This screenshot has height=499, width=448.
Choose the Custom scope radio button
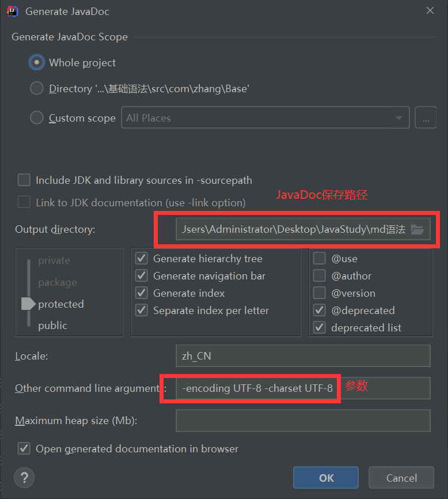tap(37, 118)
